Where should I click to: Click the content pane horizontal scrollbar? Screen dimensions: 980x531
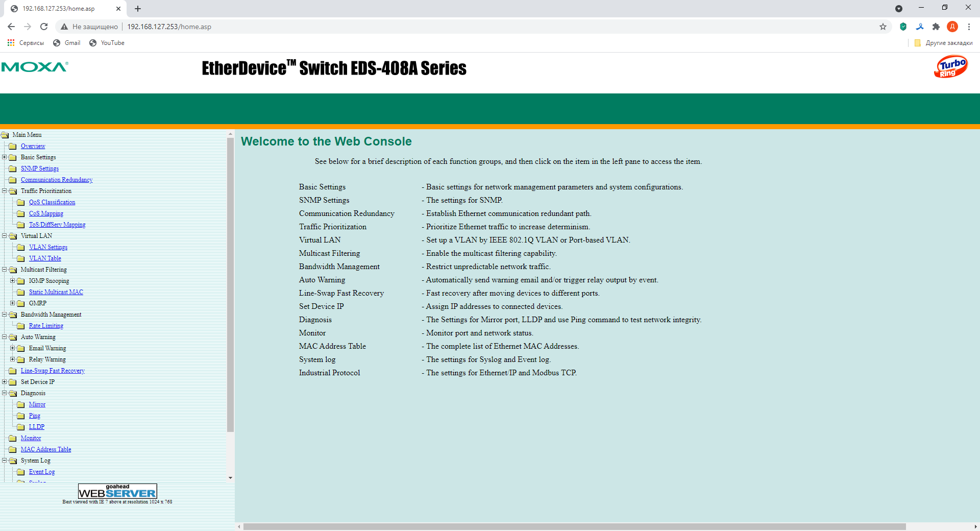pos(574,526)
